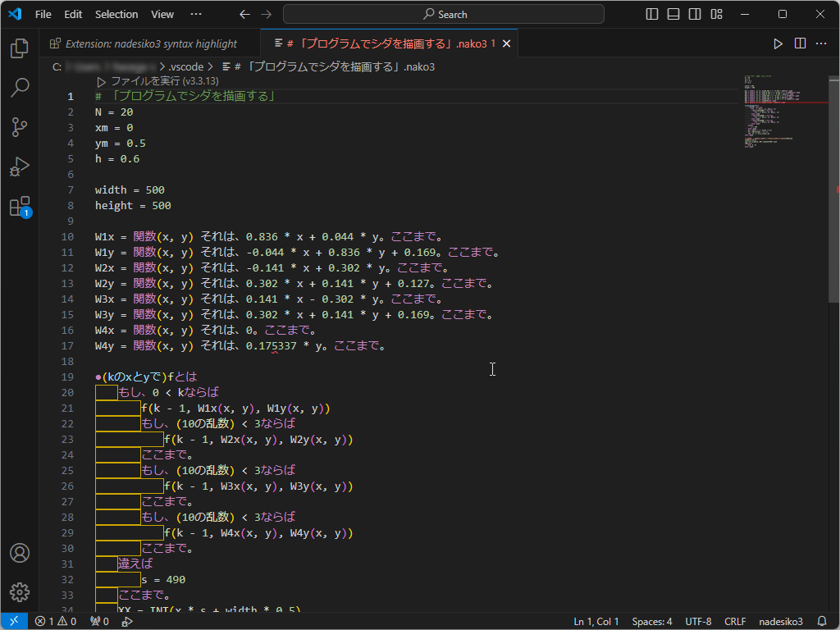This screenshot has height=630, width=840.
Task: Open the Search panel
Action: [19, 88]
